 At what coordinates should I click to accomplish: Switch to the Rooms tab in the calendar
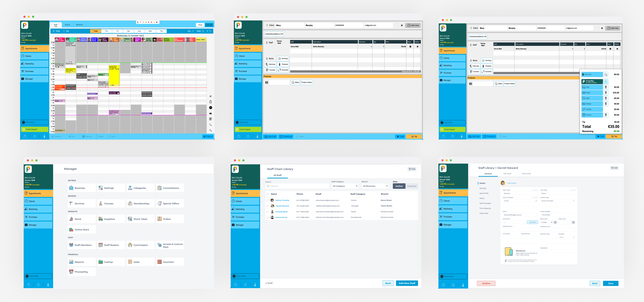tap(67, 25)
